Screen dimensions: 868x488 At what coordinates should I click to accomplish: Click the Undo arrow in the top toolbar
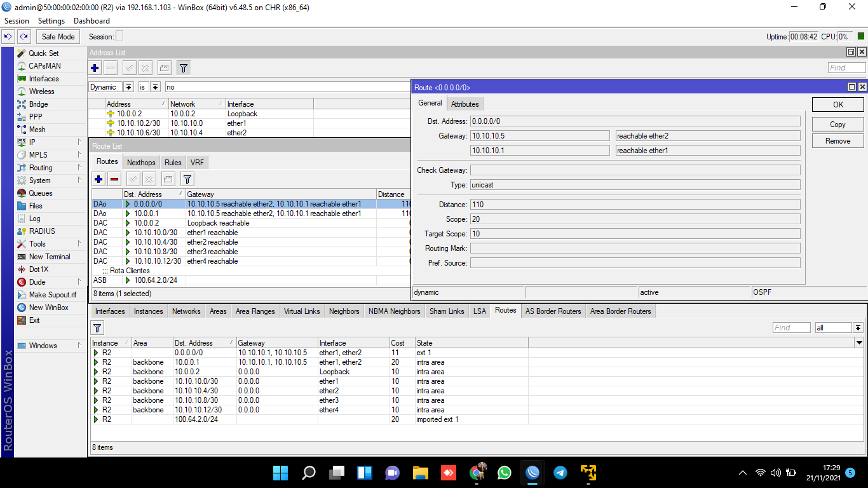click(x=8, y=37)
